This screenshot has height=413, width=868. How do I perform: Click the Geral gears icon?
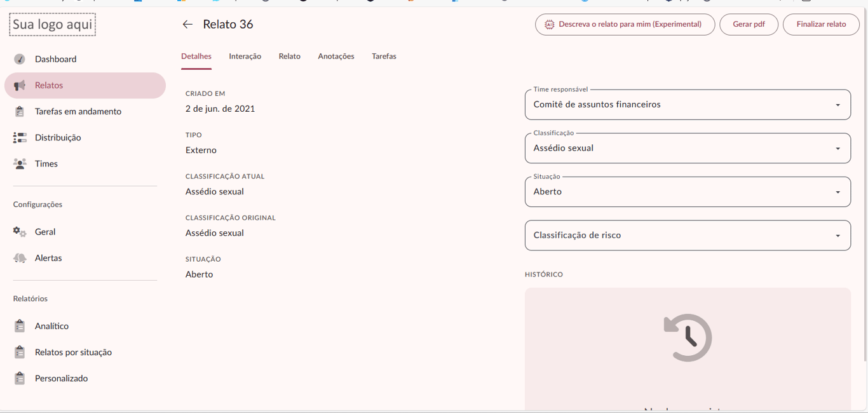20,232
